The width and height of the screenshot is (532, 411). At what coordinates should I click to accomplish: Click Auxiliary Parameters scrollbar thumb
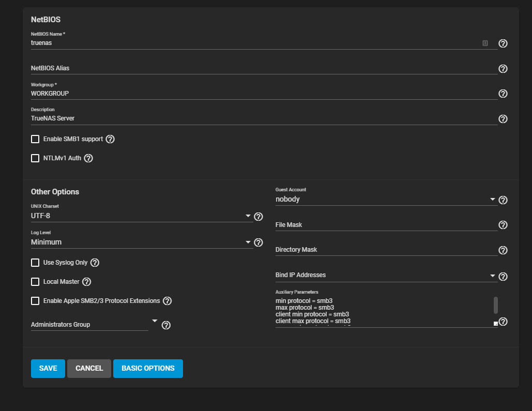[496, 306]
